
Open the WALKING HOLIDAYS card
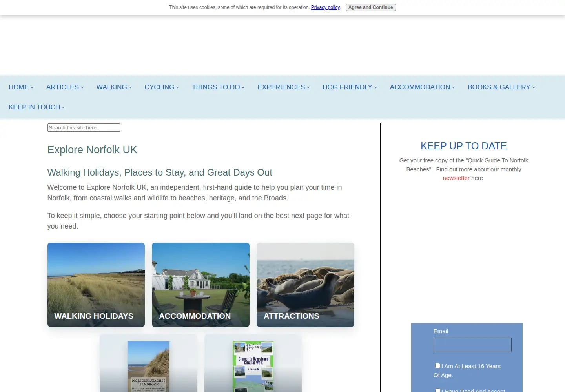(x=96, y=285)
